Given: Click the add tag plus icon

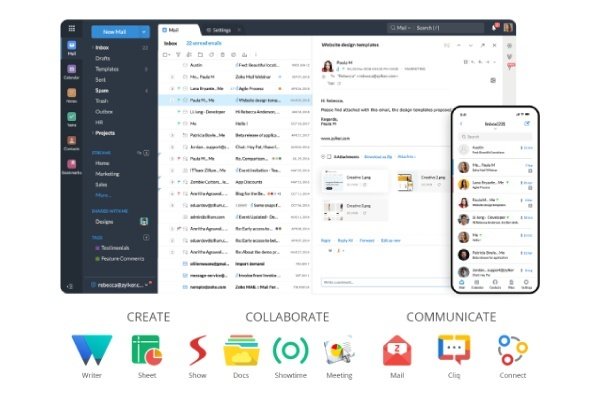Looking at the screenshot, I should [146, 237].
